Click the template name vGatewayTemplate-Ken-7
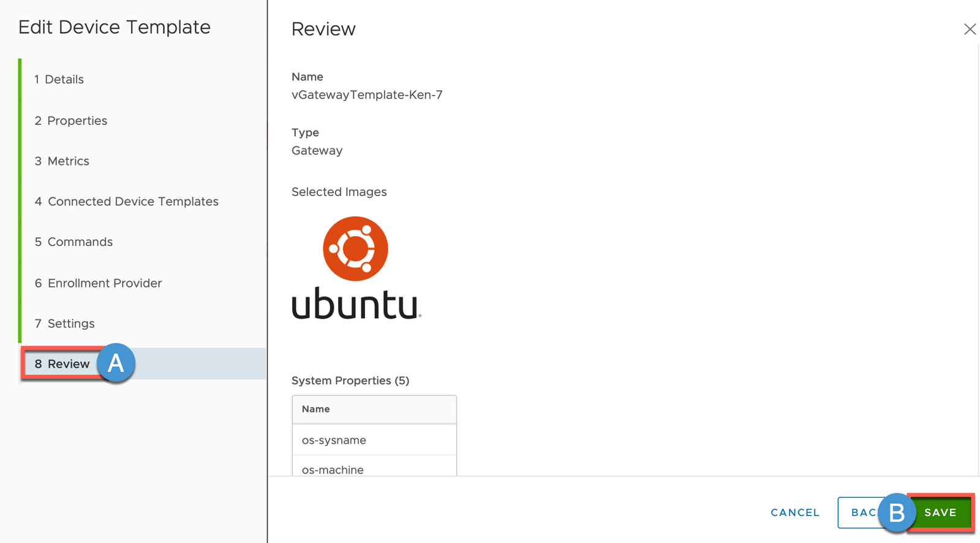The image size is (980, 543). coord(367,95)
